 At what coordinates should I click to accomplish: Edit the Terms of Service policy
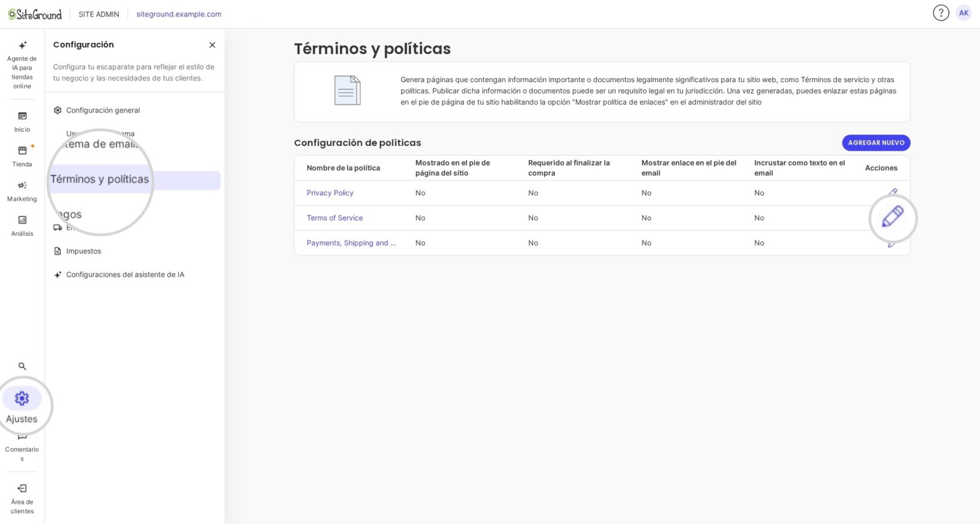point(892,217)
